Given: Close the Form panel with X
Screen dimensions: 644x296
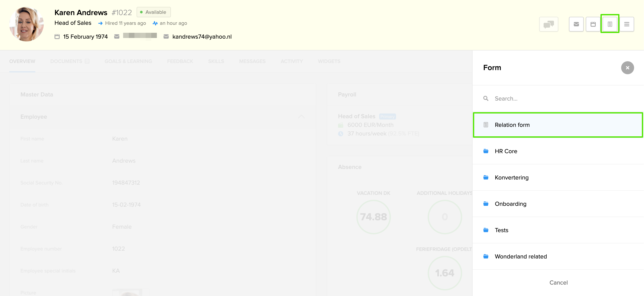Looking at the screenshot, I should (x=627, y=68).
